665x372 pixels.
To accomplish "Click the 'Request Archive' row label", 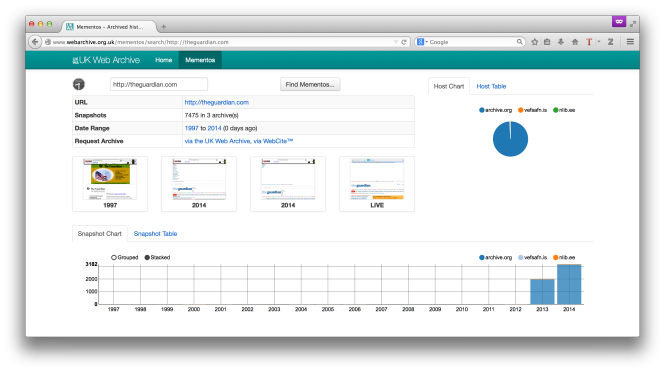I will (x=99, y=141).
